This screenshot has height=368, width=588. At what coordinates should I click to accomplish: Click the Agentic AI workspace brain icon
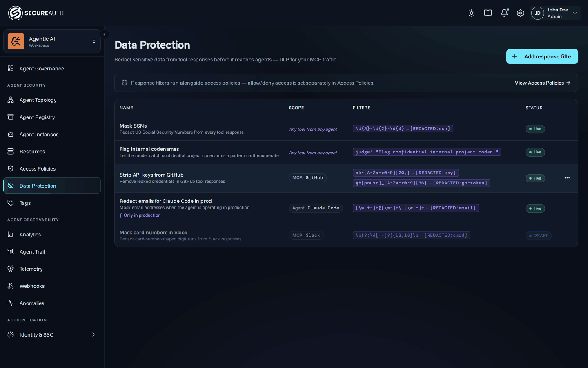point(16,41)
